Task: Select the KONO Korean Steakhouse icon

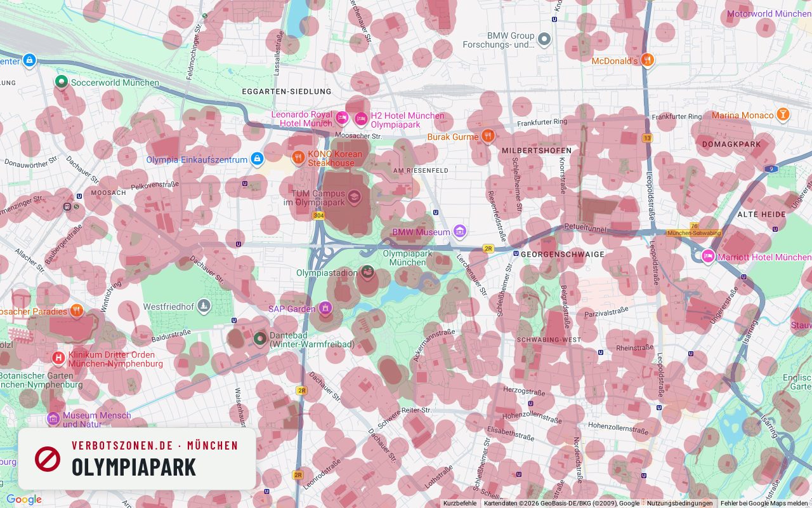Action: (298, 157)
